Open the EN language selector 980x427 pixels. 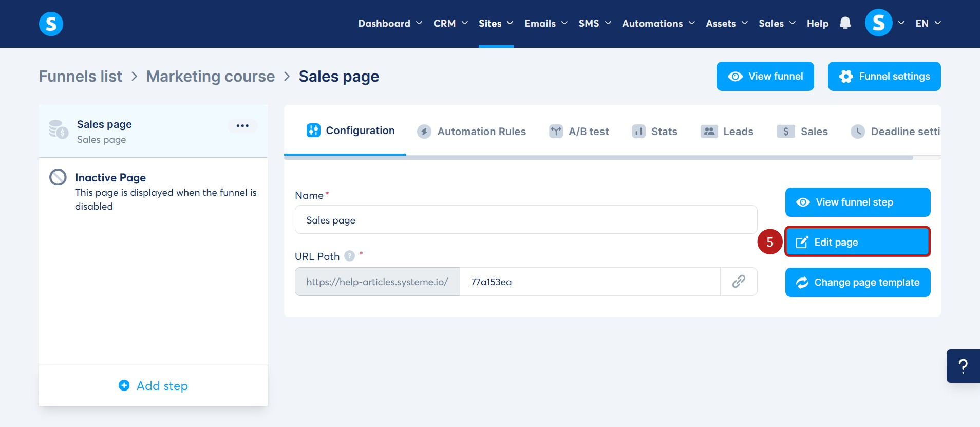pos(928,23)
